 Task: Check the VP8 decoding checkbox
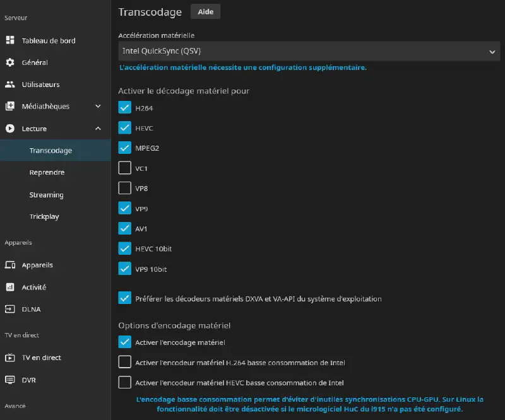[x=124, y=188]
